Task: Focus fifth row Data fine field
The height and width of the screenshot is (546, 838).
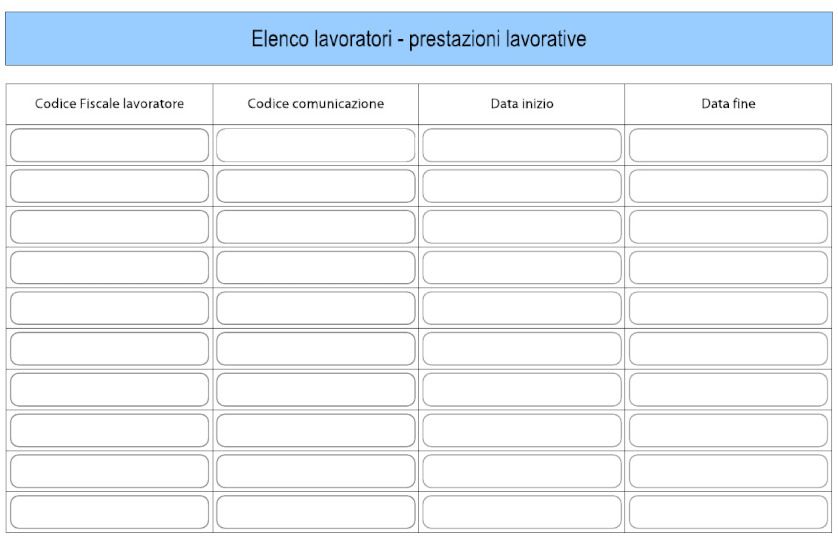Action: (728, 308)
